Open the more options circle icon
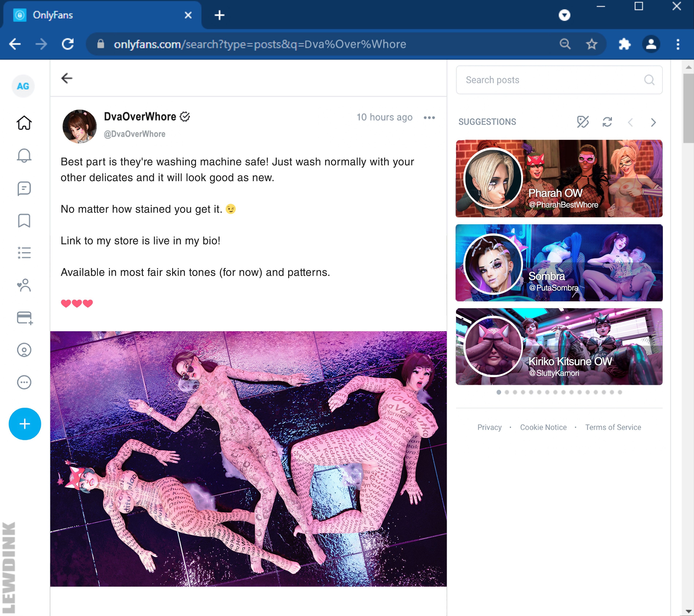This screenshot has height=616, width=694. tap(24, 382)
